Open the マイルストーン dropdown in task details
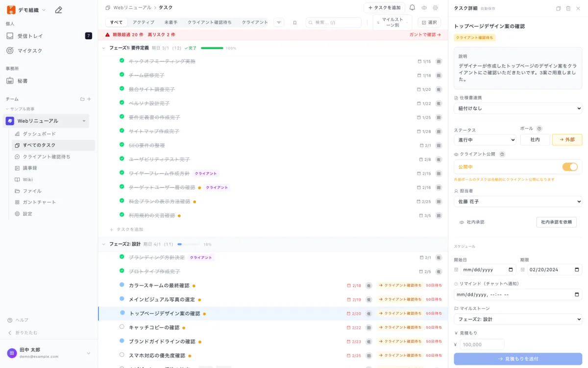The image size is (588, 368). (x=518, y=319)
